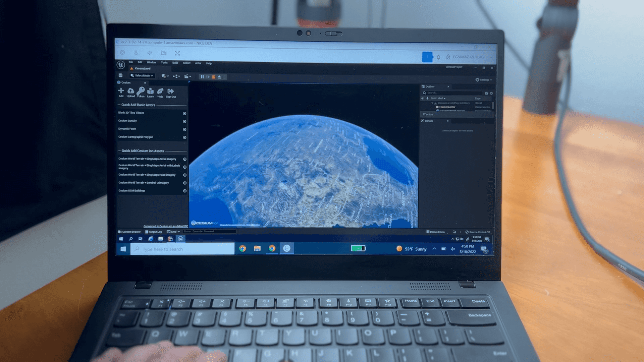Open the Tools menu
The image size is (644, 362).
click(164, 62)
